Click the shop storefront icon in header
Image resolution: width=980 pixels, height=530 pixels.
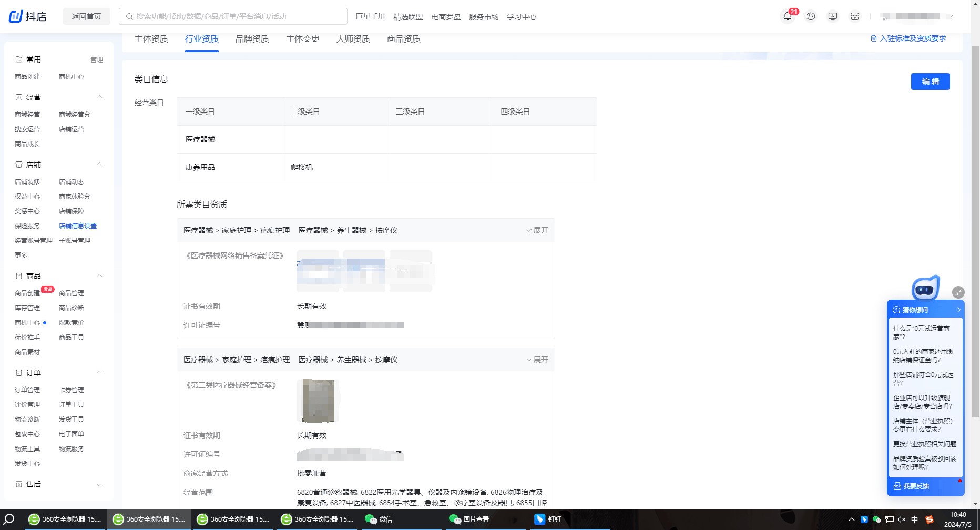[855, 16]
